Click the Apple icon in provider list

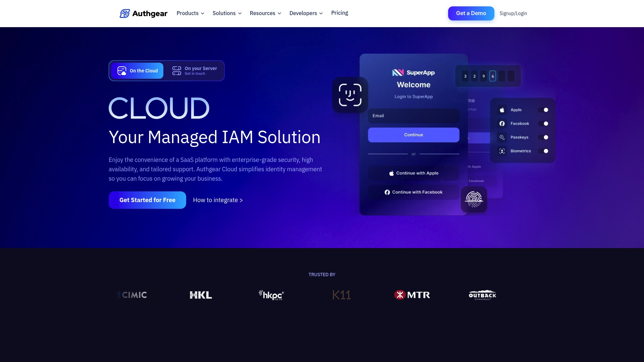pos(502,110)
